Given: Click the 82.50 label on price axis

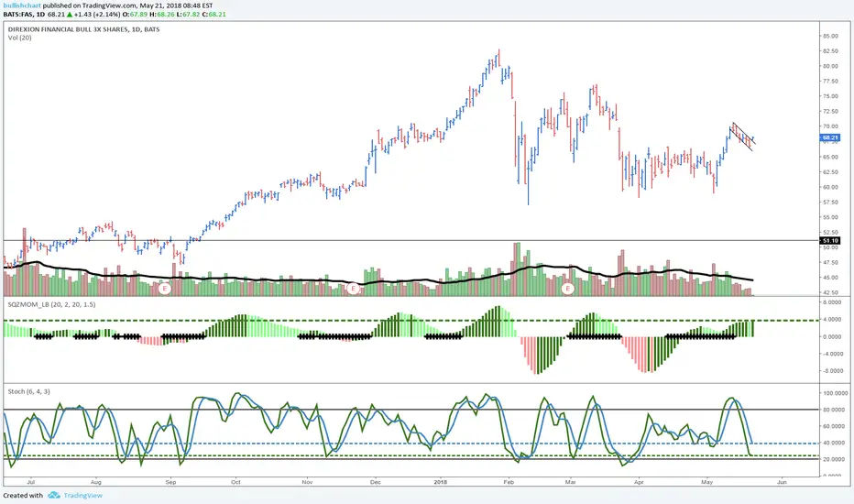Looking at the screenshot, I should point(830,51).
